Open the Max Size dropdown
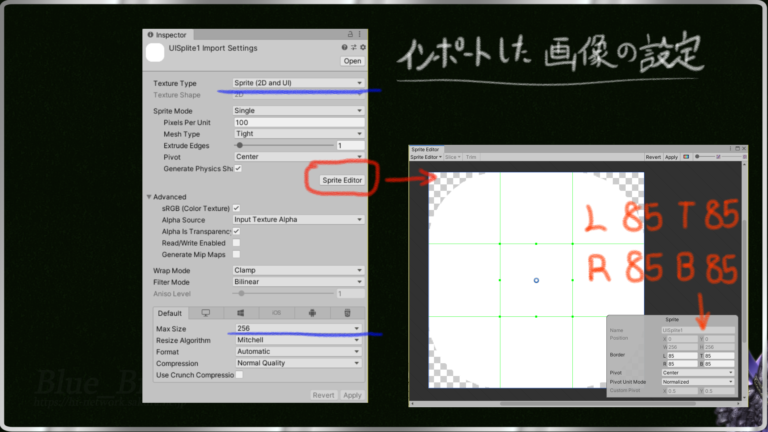The width and height of the screenshot is (768, 432). [x=298, y=328]
